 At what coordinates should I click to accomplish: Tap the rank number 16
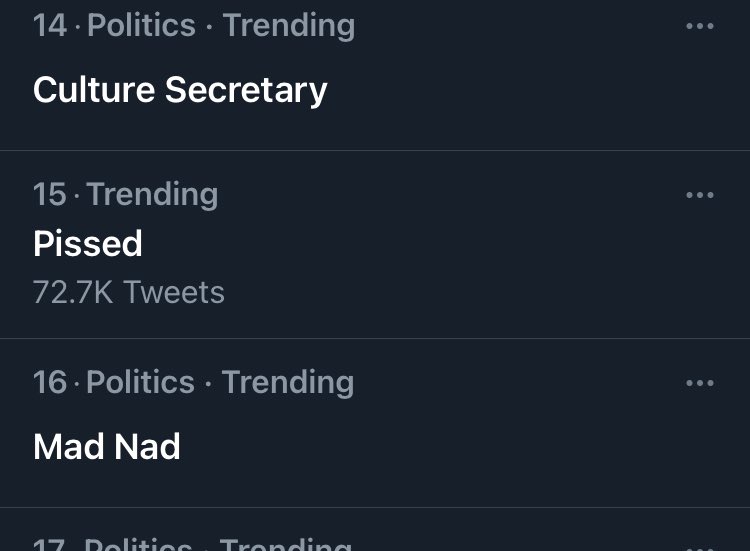pos(50,382)
